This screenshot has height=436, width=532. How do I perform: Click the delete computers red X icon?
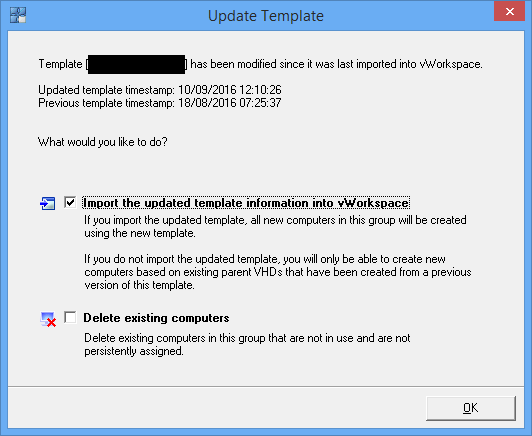[x=48, y=319]
